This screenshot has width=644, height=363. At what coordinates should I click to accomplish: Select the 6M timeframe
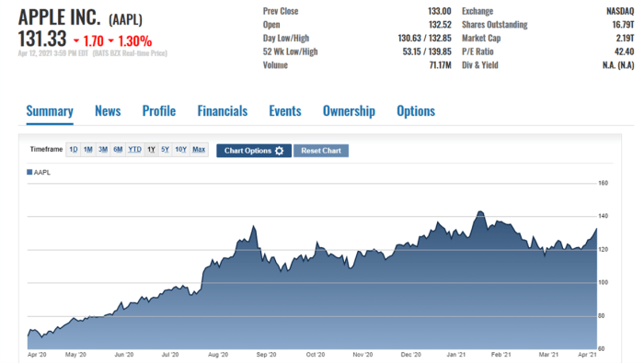118,150
